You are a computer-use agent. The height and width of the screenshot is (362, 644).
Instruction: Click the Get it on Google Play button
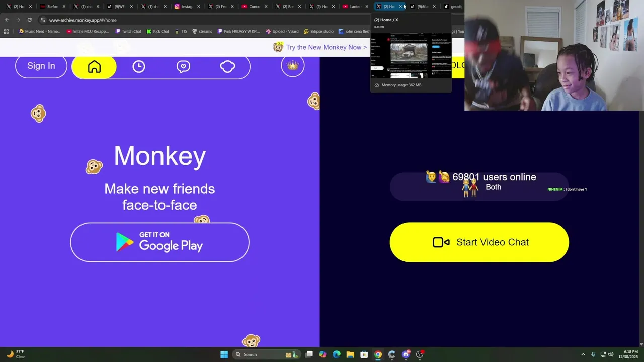coord(159,242)
